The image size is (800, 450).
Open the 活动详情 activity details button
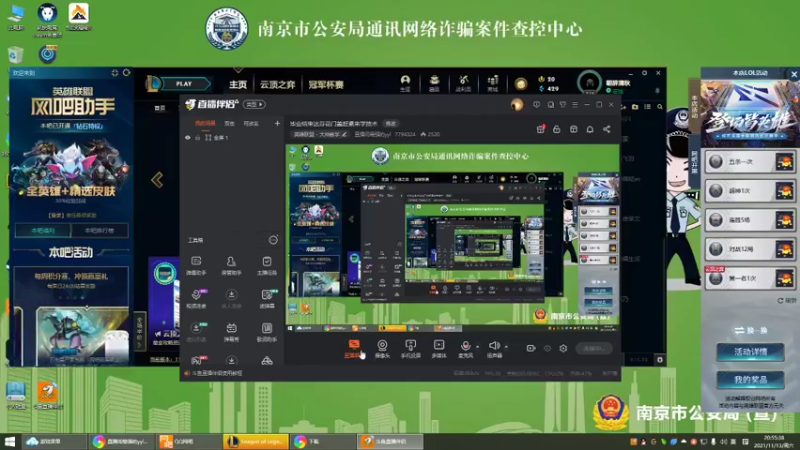750,352
